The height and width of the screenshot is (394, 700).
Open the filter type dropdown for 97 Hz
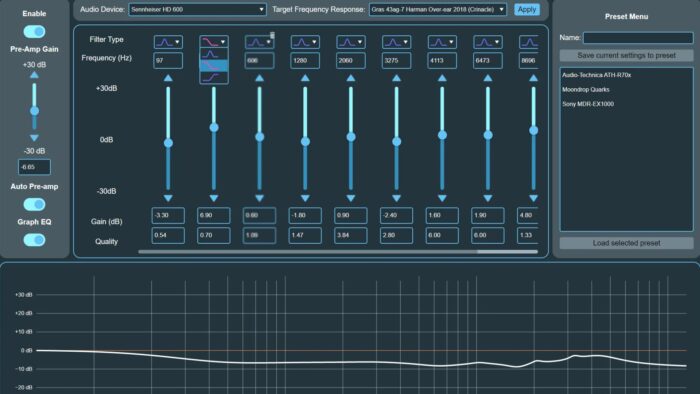168,42
